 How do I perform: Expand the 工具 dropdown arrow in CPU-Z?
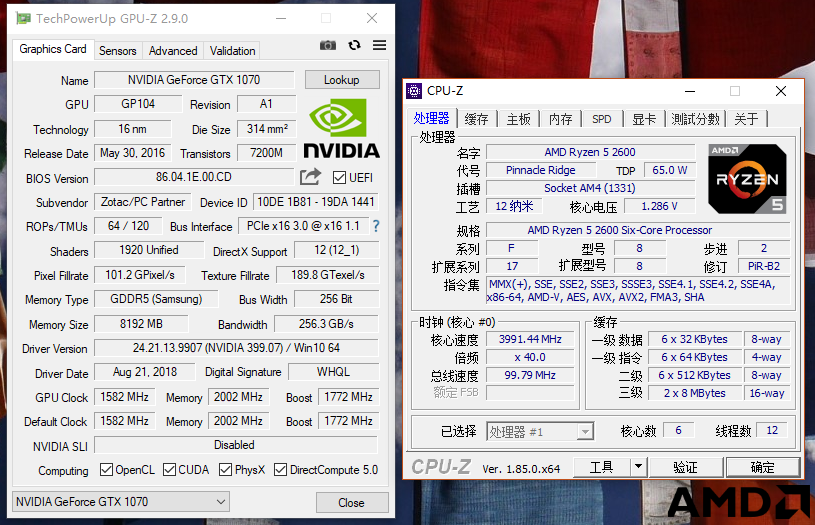[x=639, y=466]
